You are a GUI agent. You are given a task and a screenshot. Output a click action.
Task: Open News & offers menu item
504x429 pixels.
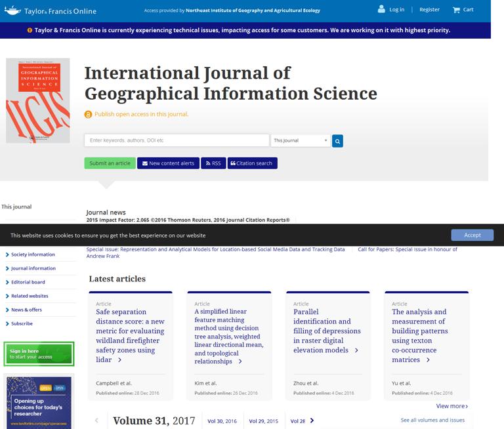[x=26, y=310]
